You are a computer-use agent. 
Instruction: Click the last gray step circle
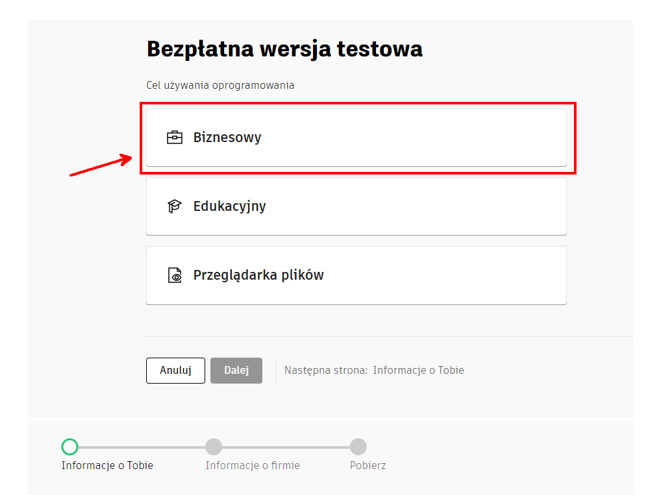358,447
